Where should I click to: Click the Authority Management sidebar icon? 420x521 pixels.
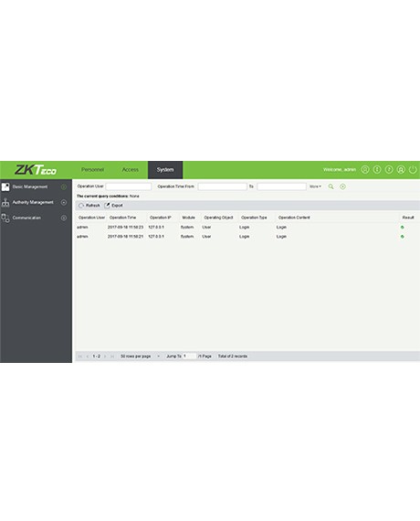point(5,202)
